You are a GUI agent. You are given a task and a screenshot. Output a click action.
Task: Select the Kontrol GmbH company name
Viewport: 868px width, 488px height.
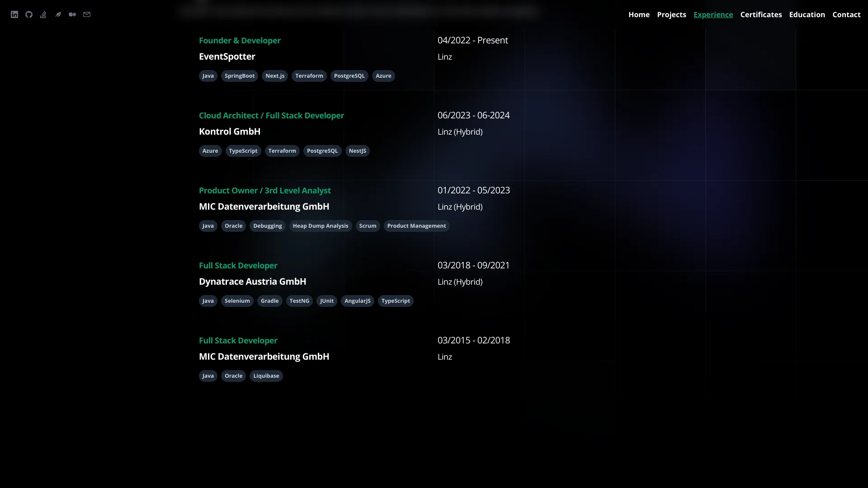(230, 131)
